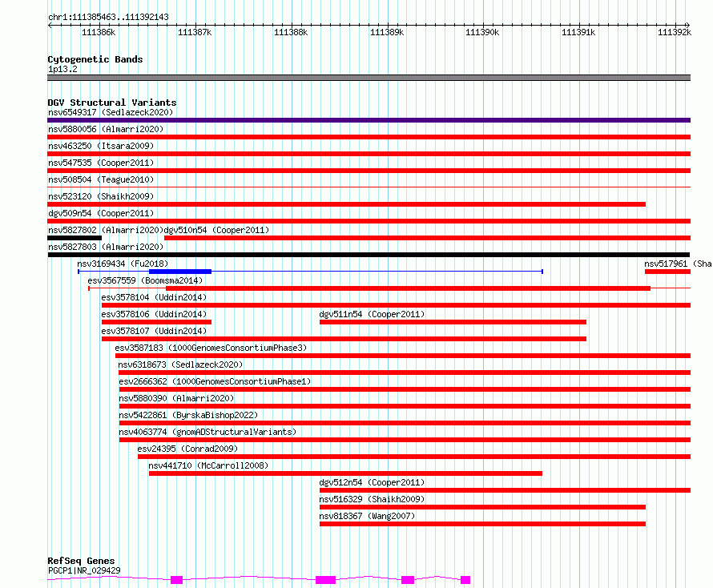This screenshot has width=713, height=588.
Task: Click nsv5827802 (Almarri2020) label
Action: tap(106, 230)
